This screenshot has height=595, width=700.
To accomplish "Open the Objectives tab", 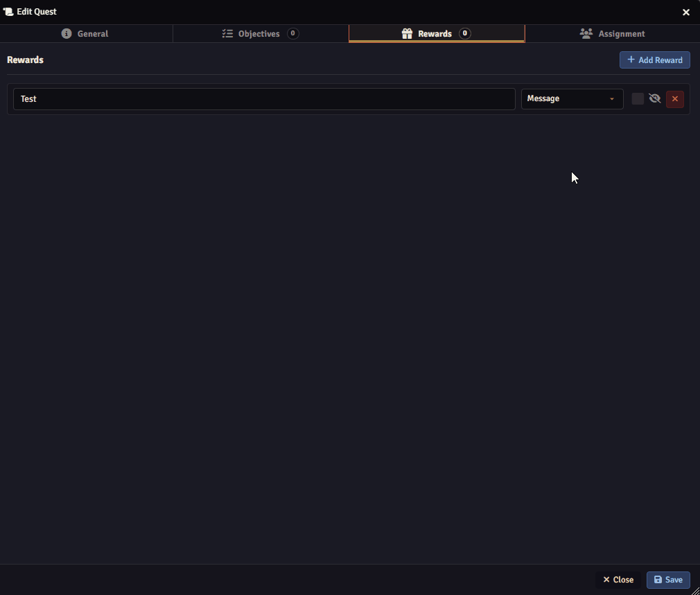I will click(261, 34).
